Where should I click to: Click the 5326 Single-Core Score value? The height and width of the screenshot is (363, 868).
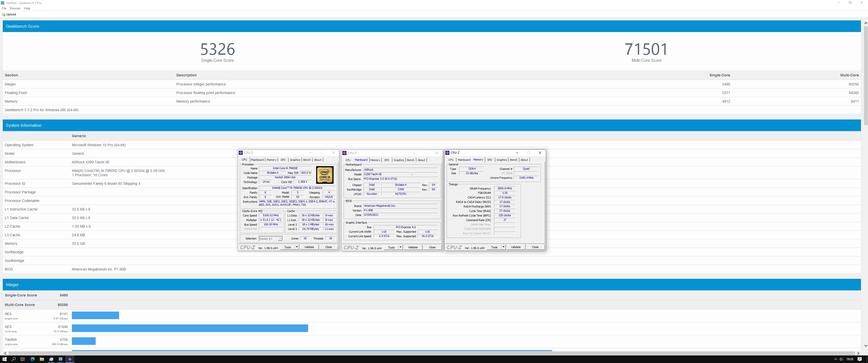pos(217,49)
